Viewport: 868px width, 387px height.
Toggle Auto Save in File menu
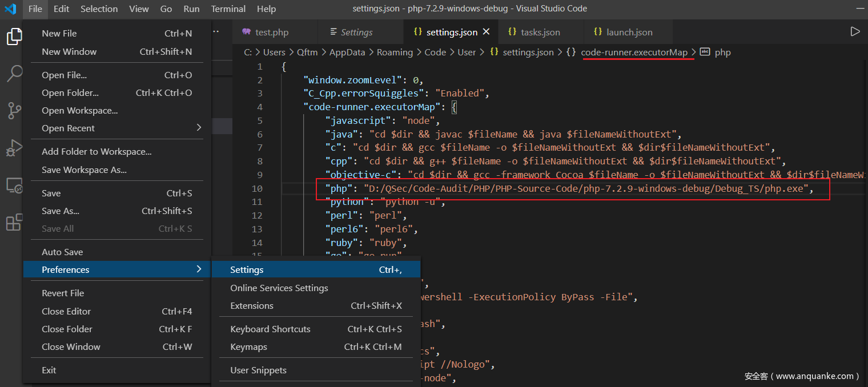(x=62, y=252)
